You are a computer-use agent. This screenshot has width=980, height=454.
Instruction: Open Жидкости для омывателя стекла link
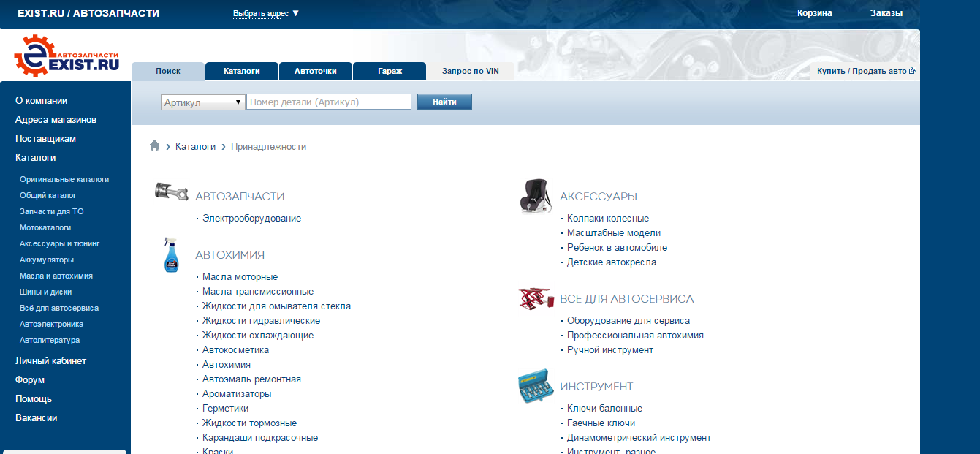276,306
